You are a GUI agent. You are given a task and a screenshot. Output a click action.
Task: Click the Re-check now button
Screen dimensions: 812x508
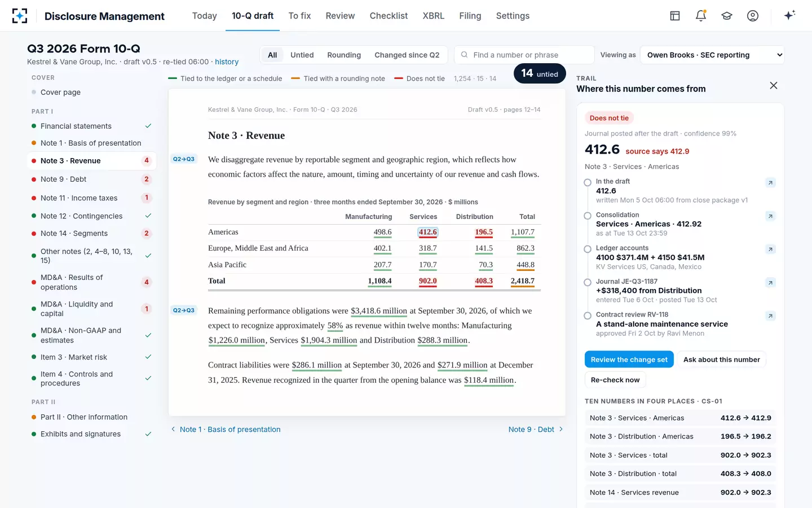click(x=615, y=380)
